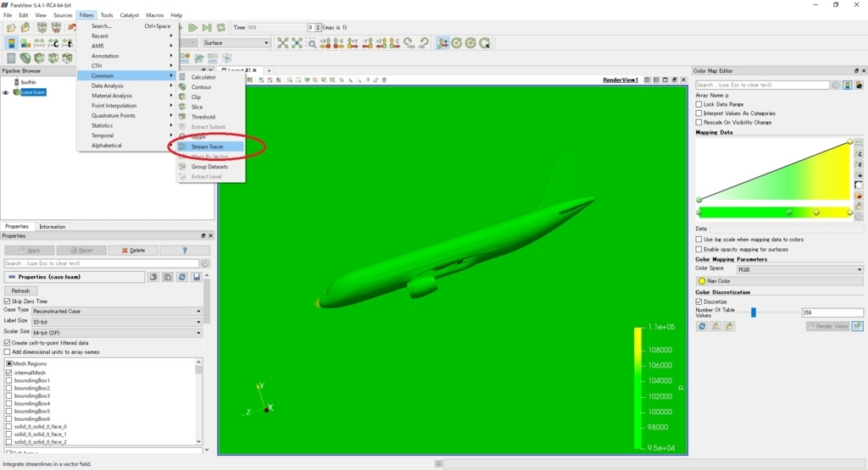The height and width of the screenshot is (470, 868).
Task: Click the Refresh button
Action: coord(20,290)
